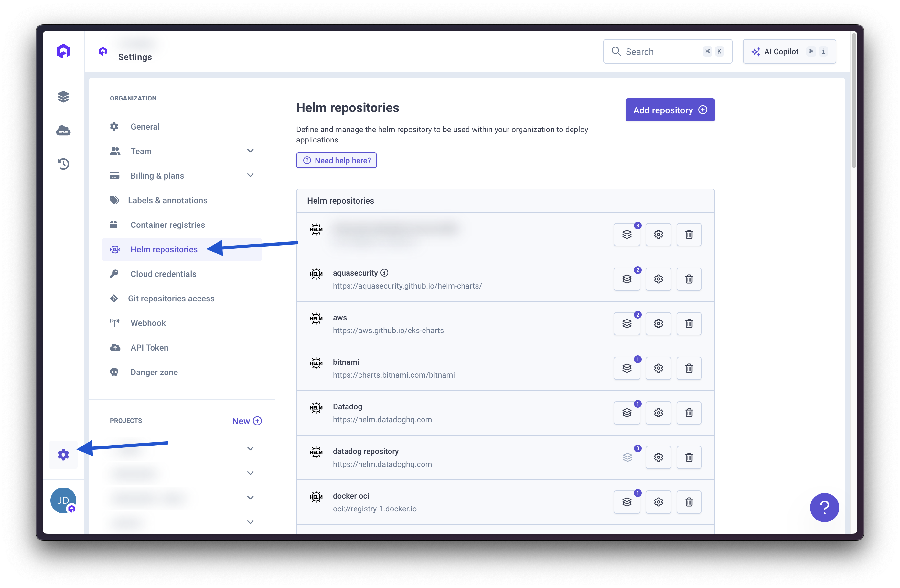This screenshot has height=588, width=900.
Task: Open the environments history panel in left rail
Action: tap(63, 163)
